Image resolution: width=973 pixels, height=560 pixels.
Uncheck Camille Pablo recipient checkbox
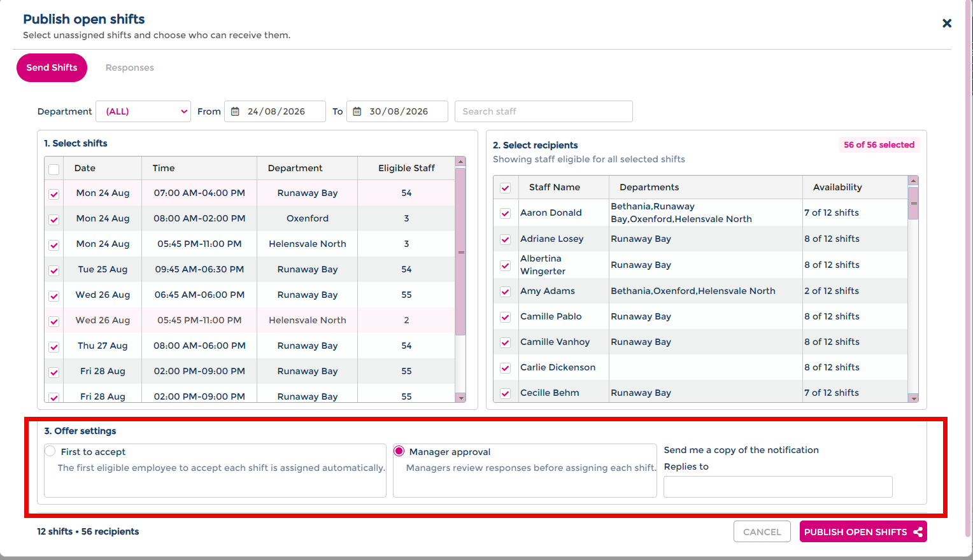coord(505,317)
